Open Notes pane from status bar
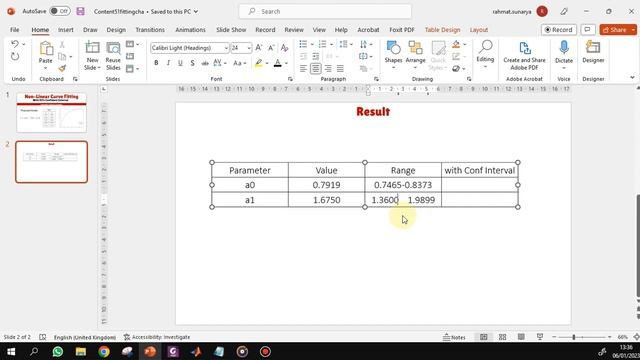 [454, 337]
